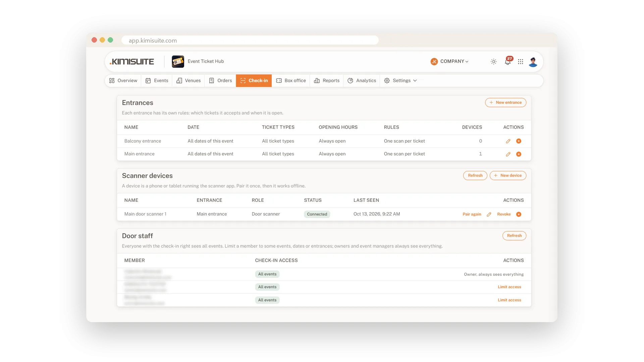Click the Kimisuite logo

pyautogui.click(x=132, y=62)
